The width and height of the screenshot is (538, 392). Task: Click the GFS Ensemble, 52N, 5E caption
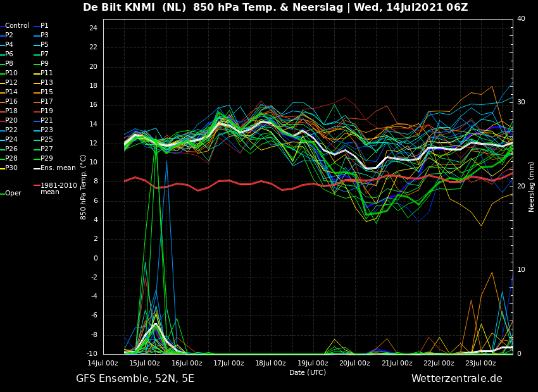pyautogui.click(x=135, y=379)
